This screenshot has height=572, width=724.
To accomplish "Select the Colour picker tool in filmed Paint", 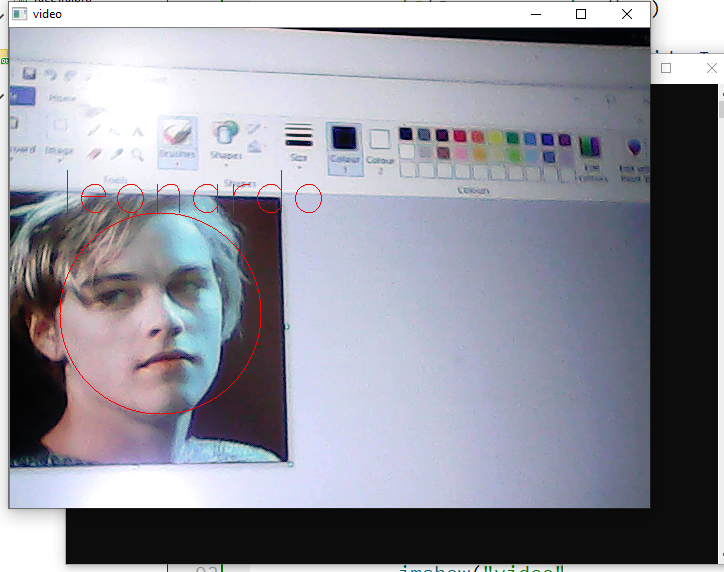I will tap(116, 154).
